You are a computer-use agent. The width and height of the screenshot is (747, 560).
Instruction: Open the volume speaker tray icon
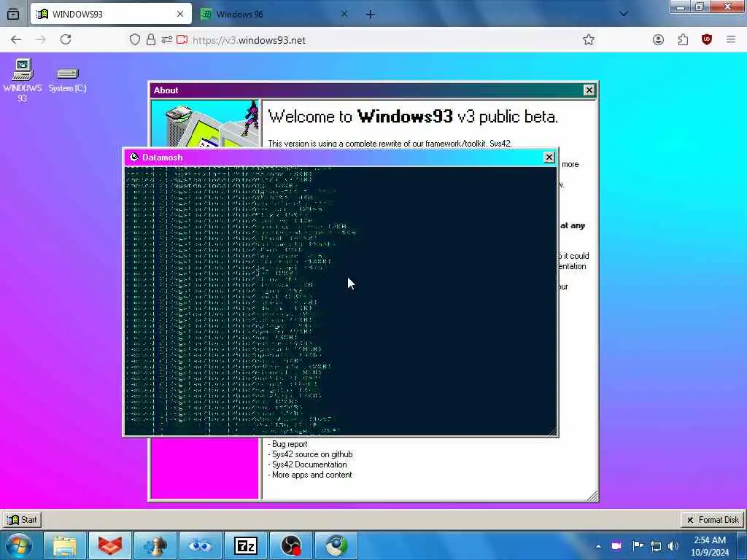coord(673,546)
